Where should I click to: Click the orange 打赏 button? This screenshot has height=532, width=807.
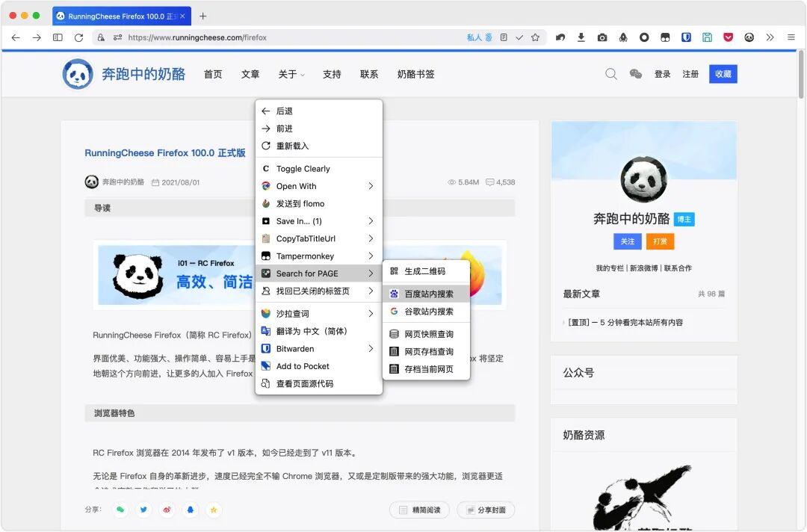pyautogui.click(x=661, y=241)
